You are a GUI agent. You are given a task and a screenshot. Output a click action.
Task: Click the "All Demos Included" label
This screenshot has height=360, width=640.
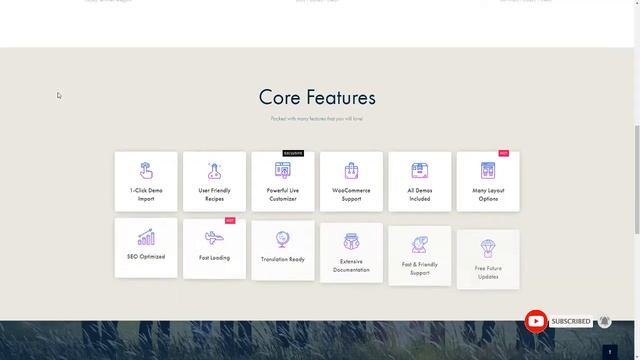pyautogui.click(x=420, y=195)
